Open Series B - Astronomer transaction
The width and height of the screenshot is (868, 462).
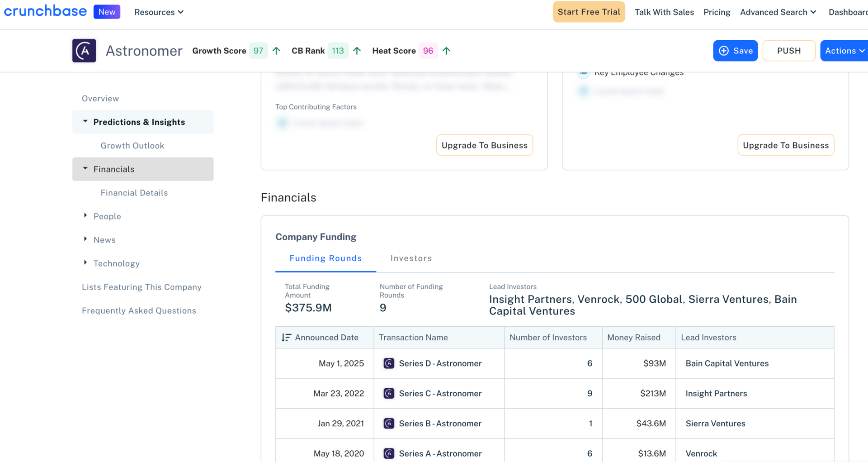coord(440,424)
